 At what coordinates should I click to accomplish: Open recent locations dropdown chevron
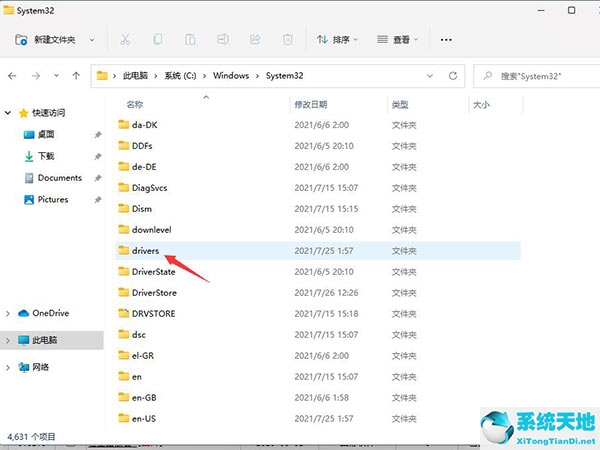point(56,76)
